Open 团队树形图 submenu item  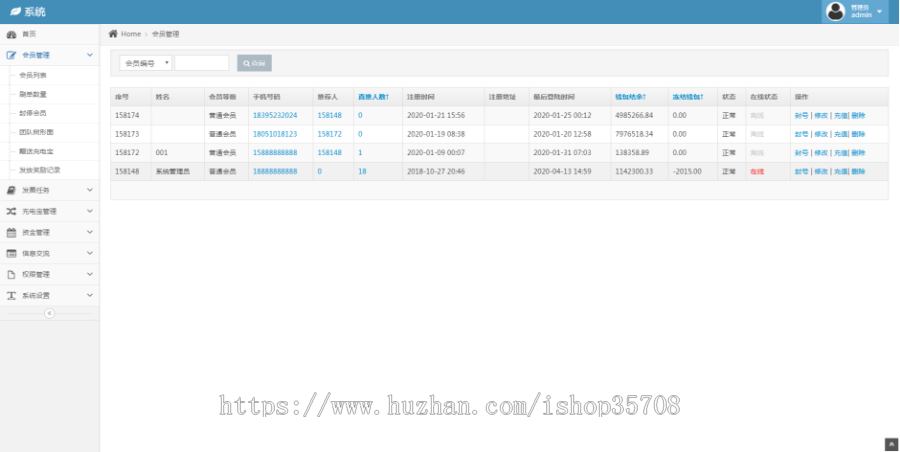[x=36, y=132]
